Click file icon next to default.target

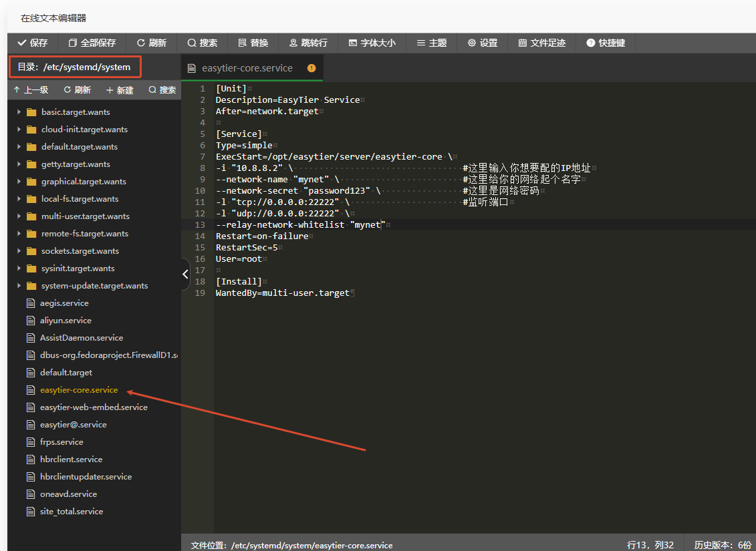point(31,372)
